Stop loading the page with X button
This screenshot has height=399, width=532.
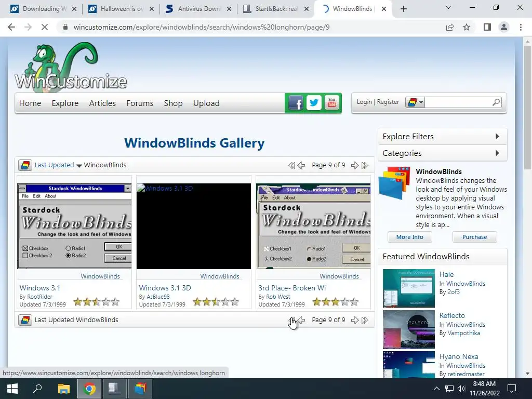coord(45,27)
